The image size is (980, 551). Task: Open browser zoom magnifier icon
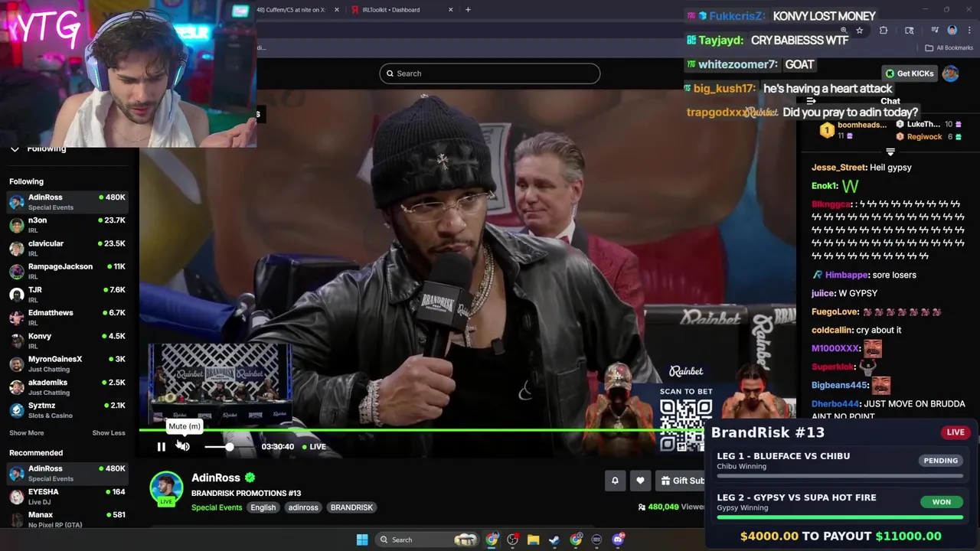coord(844,31)
